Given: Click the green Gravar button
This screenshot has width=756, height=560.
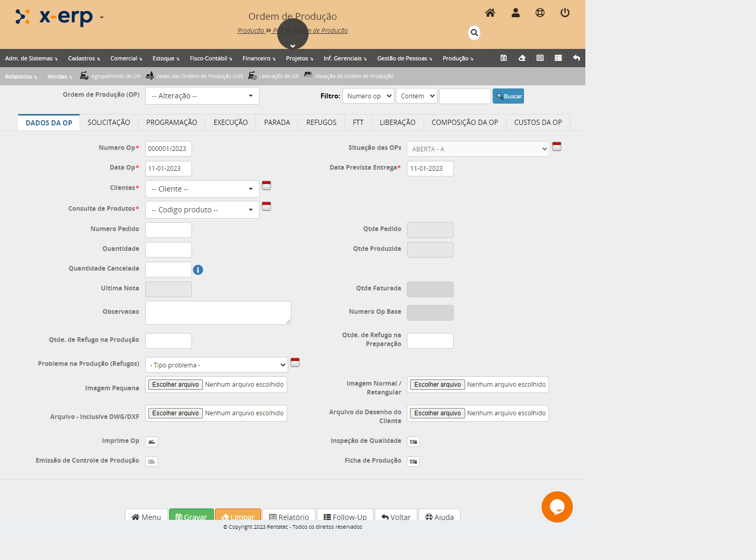Looking at the screenshot, I should 191,516.
